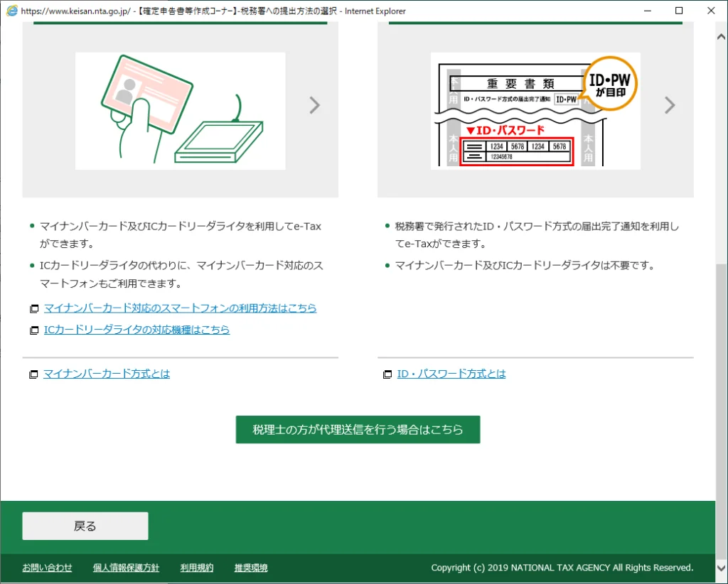This screenshot has height=584, width=728.
Task: Click the icon next to the smartphone usage link
Action: point(34,308)
